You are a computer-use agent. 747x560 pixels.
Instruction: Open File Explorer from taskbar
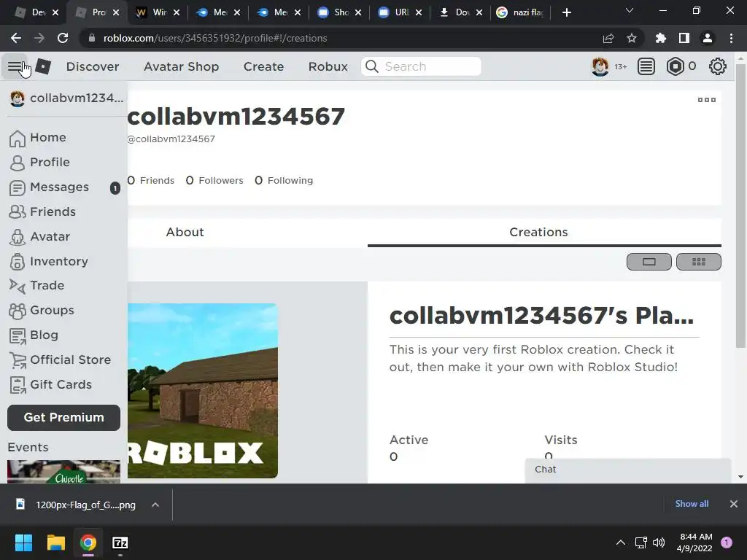(55, 542)
